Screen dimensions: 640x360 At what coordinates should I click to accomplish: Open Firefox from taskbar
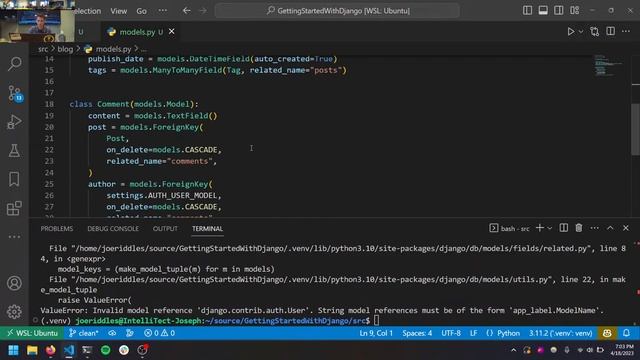[x=51, y=350]
